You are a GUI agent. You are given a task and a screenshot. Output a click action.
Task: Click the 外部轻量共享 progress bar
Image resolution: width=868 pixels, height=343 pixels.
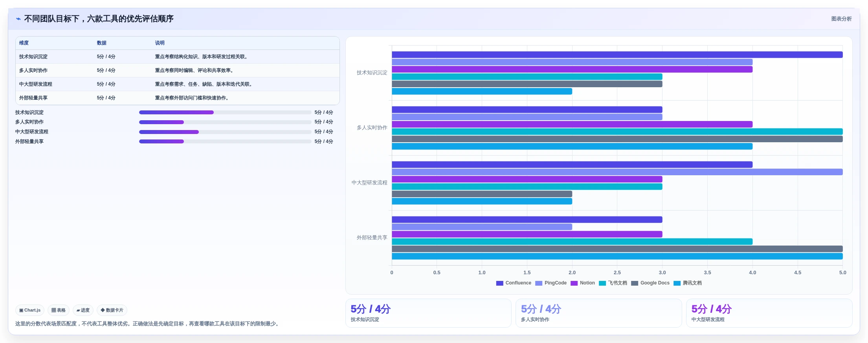click(x=225, y=141)
